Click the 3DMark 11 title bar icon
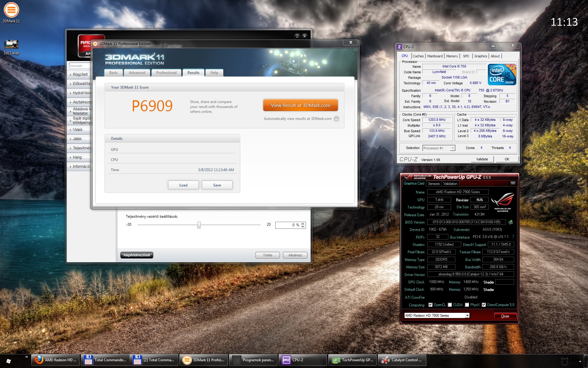 click(95, 44)
